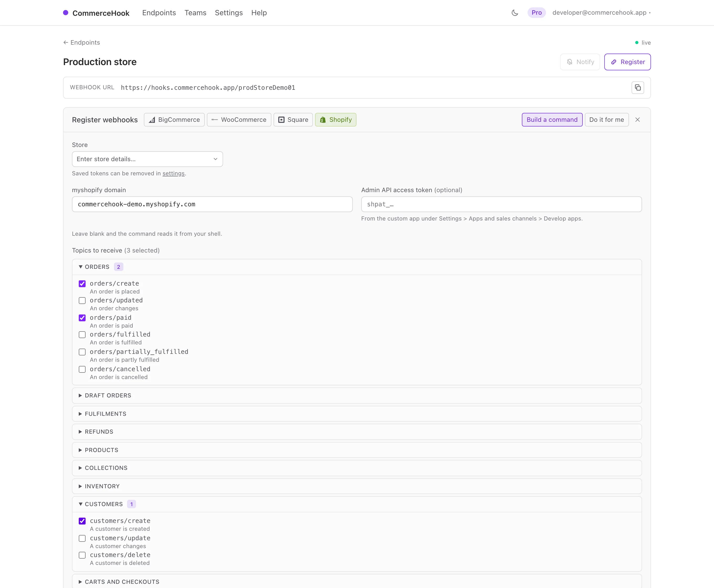714x588 pixels.
Task: Expand the DRAFT ORDERS topic group
Action: tap(357, 396)
